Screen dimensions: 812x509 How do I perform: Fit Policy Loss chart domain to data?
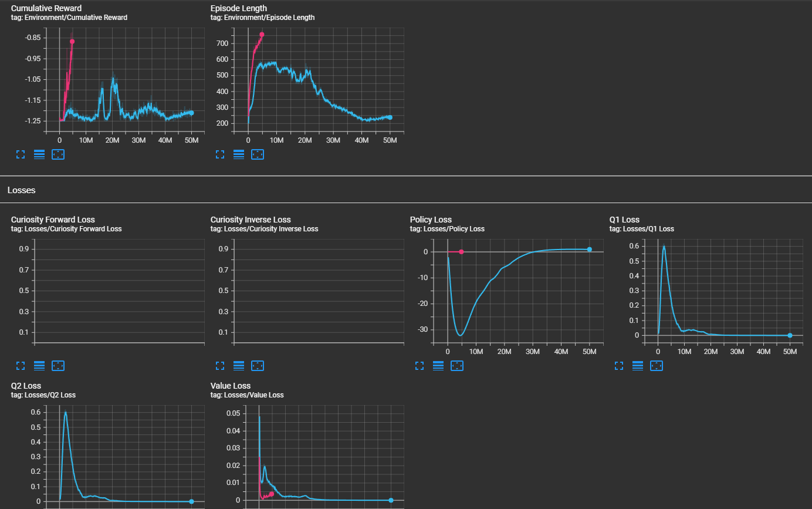[457, 366]
